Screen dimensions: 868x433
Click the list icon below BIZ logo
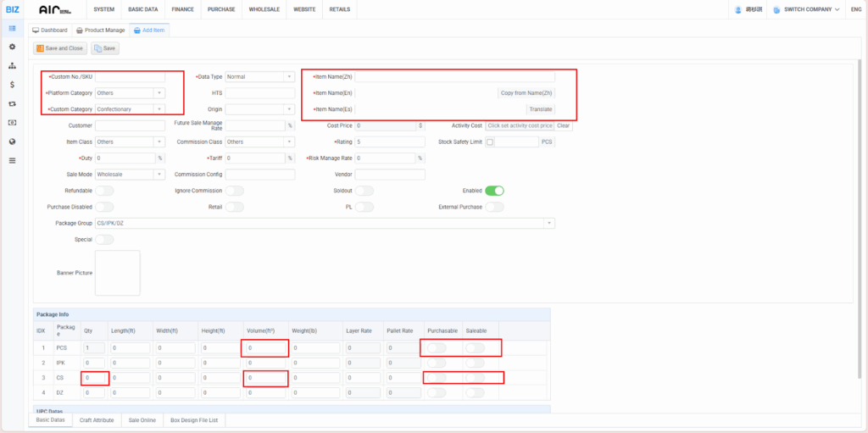[x=12, y=28]
